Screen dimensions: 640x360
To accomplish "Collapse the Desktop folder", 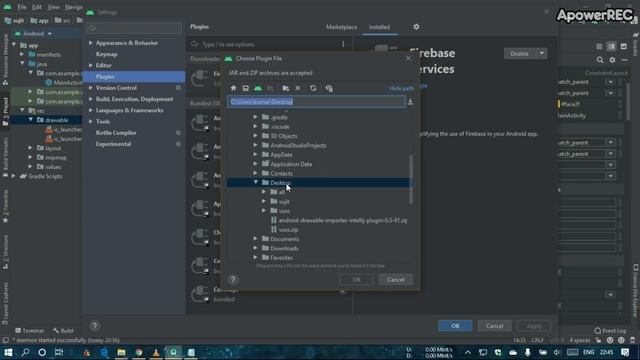I will [x=256, y=182].
